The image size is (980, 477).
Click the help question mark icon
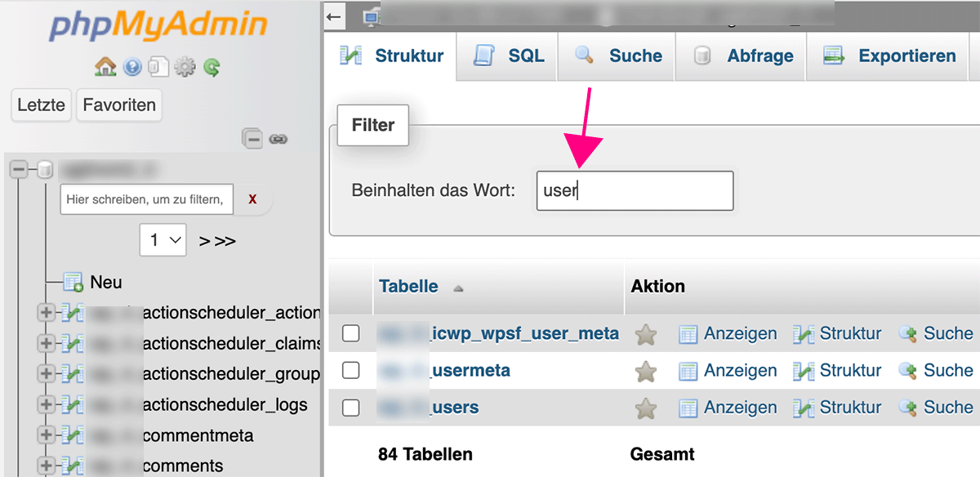click(x=132, y=67)
